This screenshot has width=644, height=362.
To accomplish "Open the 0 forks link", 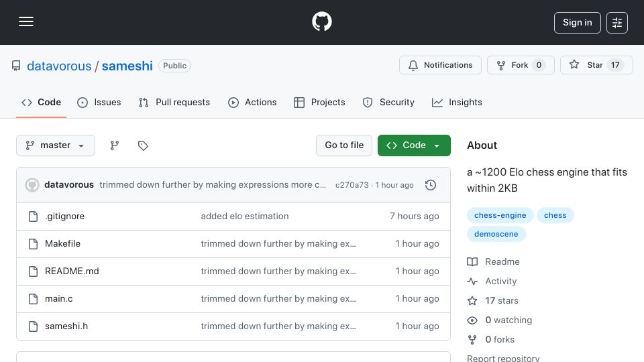I will point(500,339).
